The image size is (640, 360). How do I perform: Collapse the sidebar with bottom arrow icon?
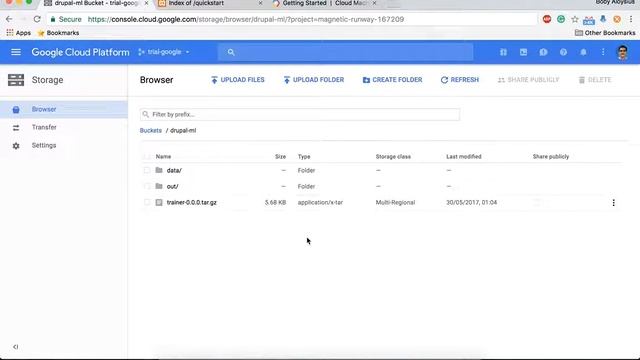coord(16,347)
